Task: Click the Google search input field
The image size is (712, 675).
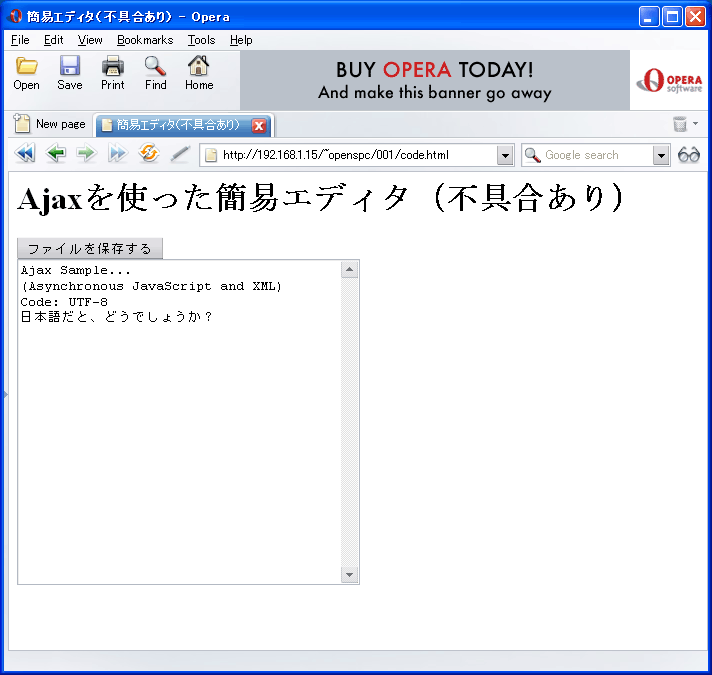Action: click(597, 155)
